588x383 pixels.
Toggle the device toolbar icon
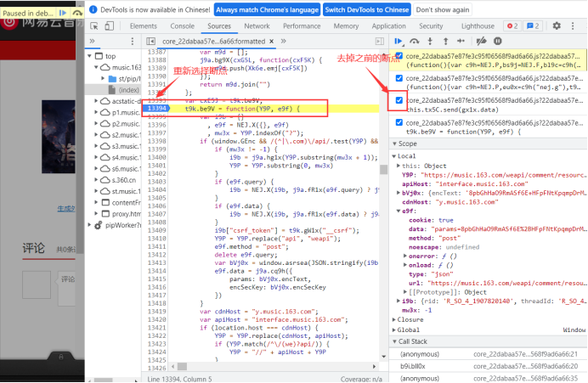click(x=109, y=25)
